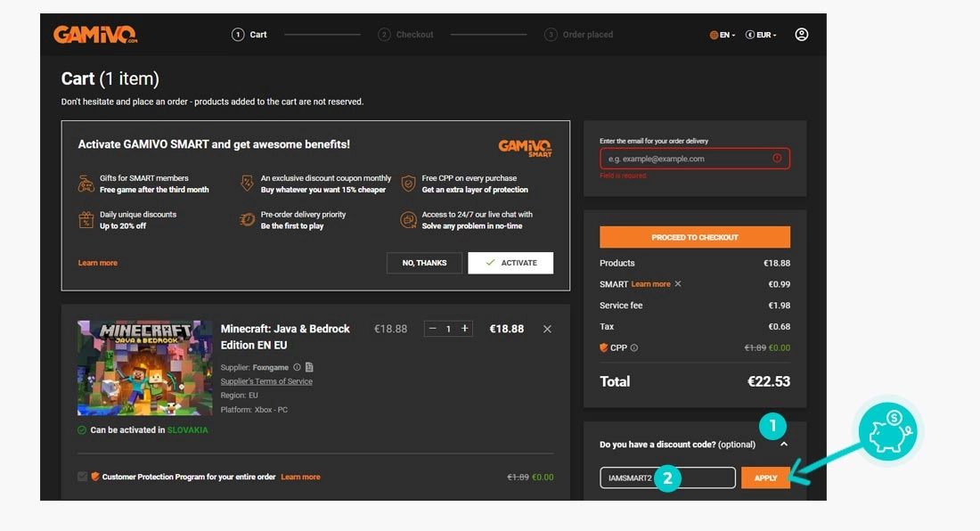Select the Order placed step
This screenshot has height=531, width=980.
[x=578, y=35]
